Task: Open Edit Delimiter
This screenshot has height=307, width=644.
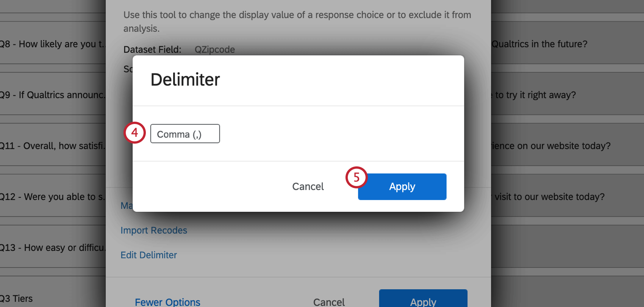Action: [148, 255]
